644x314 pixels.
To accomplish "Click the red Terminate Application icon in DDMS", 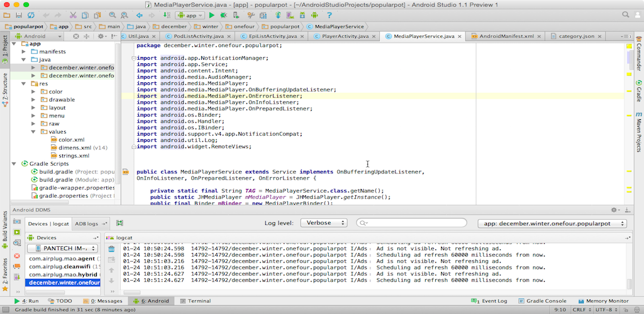I will coord(17,256).
